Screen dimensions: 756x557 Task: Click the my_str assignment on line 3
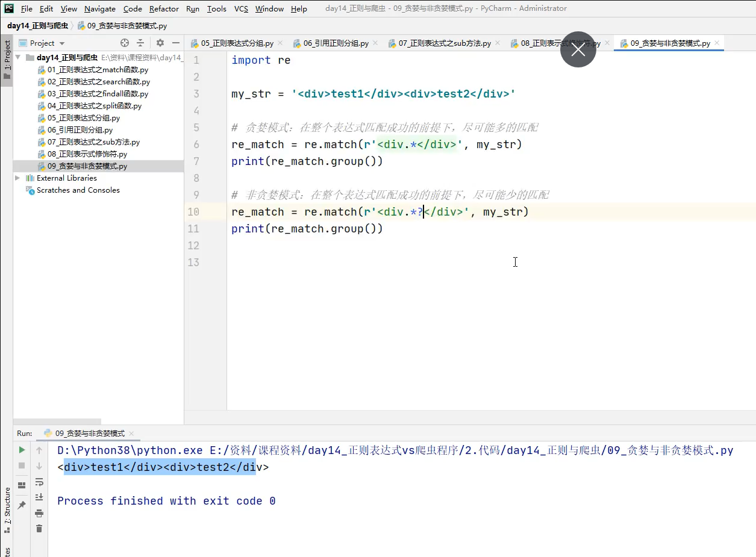click(373, 94)
